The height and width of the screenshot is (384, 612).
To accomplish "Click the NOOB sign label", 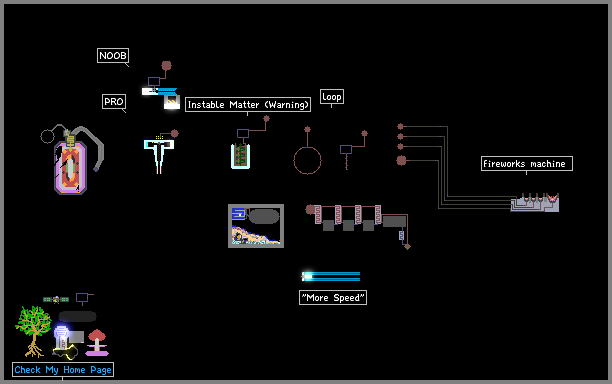I will [113, 55].
